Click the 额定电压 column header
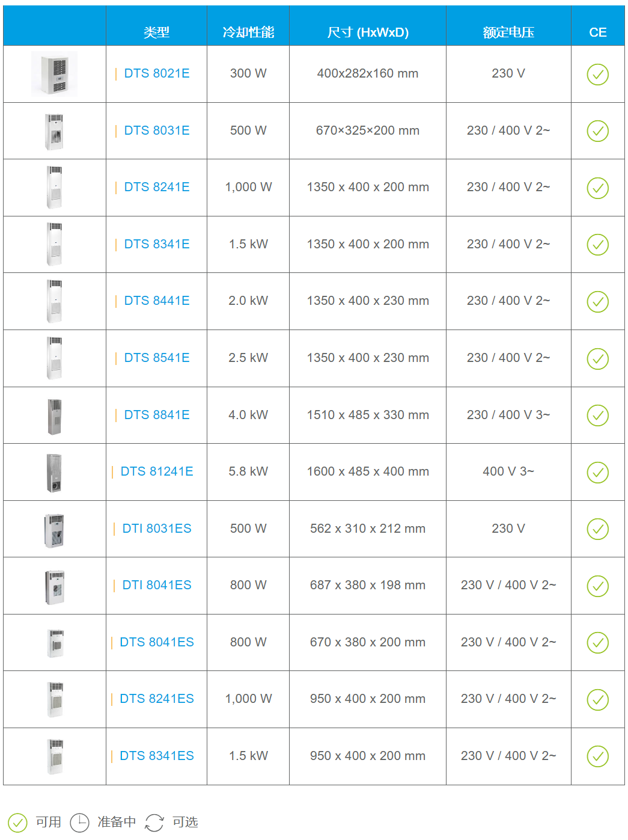The width and height of the screenshot is (628, 840). 508,32
